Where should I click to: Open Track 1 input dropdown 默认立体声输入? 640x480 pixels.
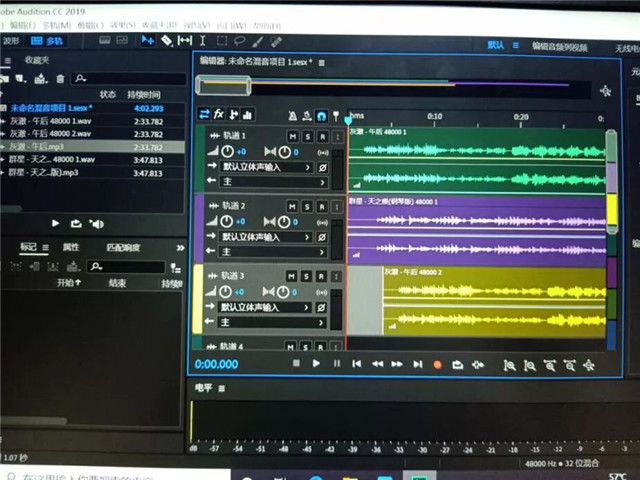pyautogui.click(x=264, y=167)
